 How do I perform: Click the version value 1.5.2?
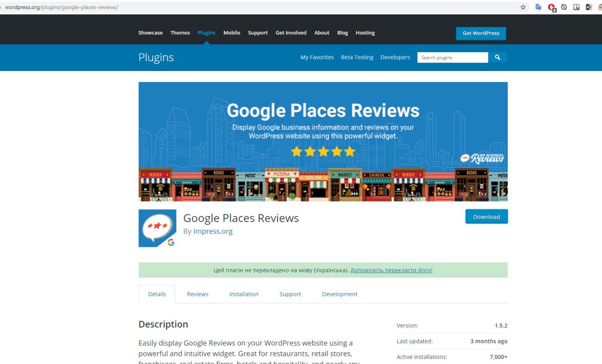501,325
